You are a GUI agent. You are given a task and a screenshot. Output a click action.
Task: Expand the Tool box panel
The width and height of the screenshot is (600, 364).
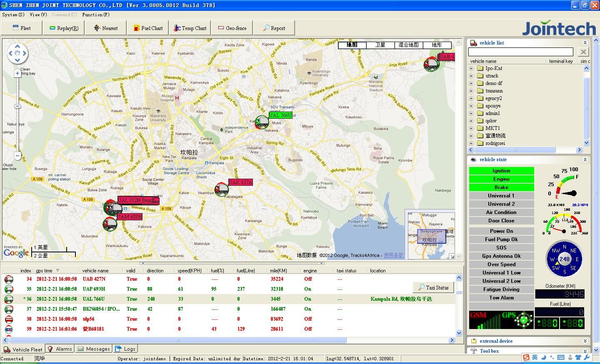(585, 351)
